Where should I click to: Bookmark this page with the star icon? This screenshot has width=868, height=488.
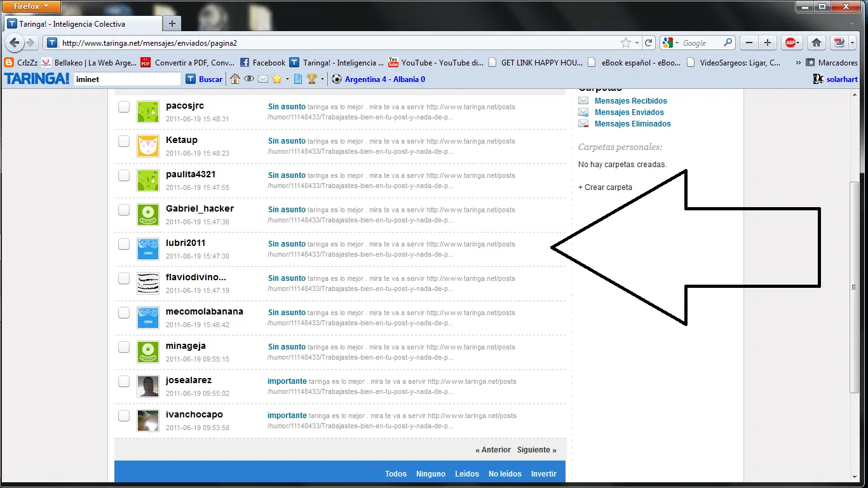point(626,43)
